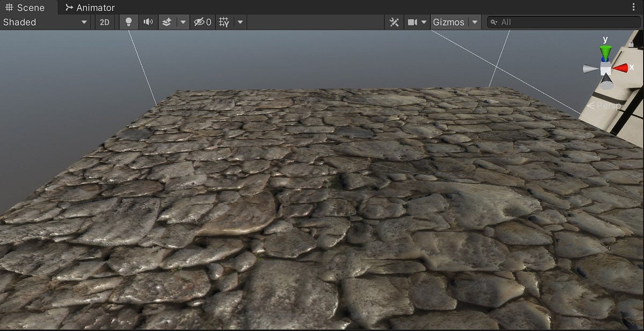This screenshot has height=331, width=644.
Task: Toggle scene effects skybox icon
Action: pos(166,22)
